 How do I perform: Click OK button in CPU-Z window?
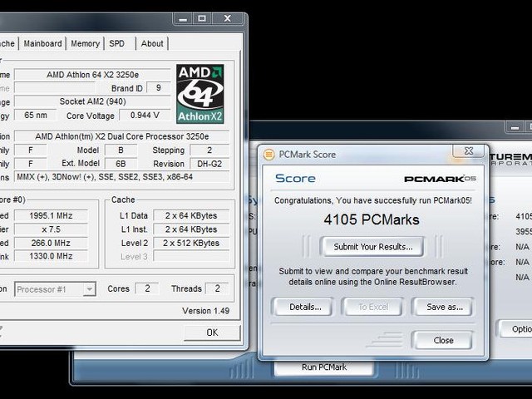pyautogui.click(x=213, y=332)
